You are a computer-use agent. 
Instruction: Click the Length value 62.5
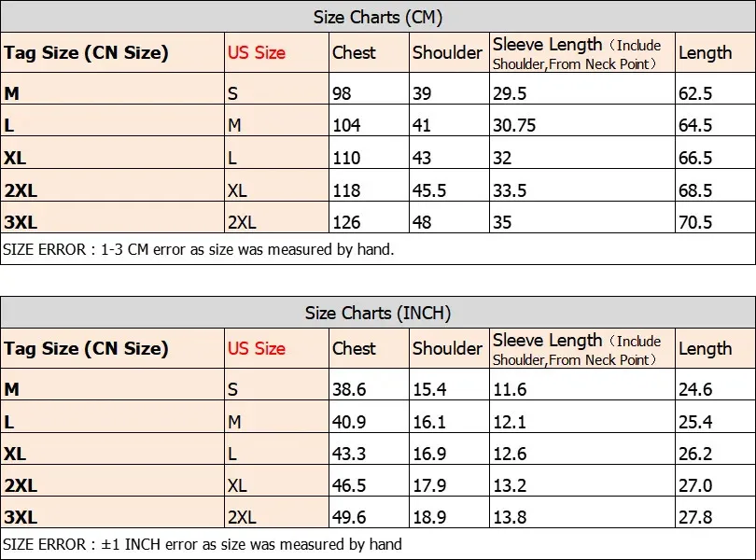click(x=695, y=93)
